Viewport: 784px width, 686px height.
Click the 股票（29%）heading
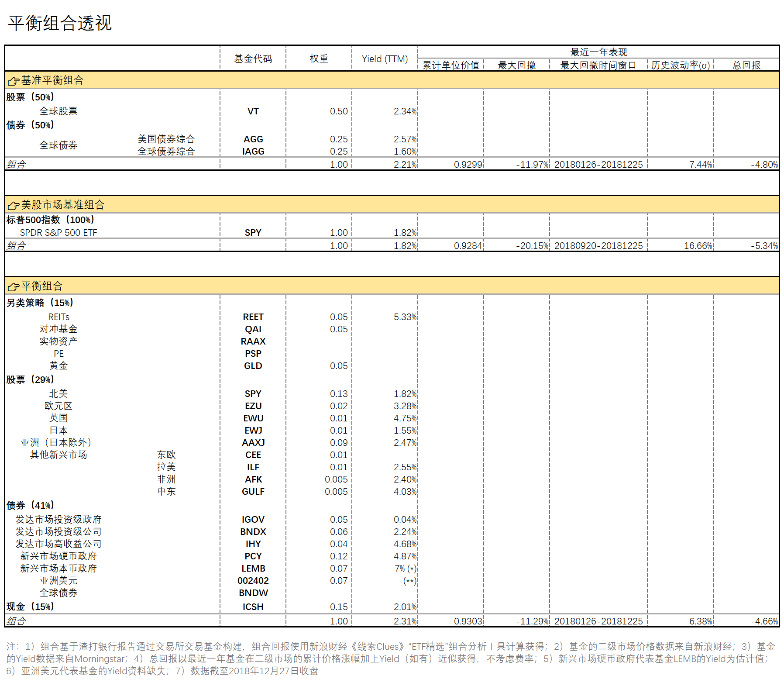[x=30, y=379]
